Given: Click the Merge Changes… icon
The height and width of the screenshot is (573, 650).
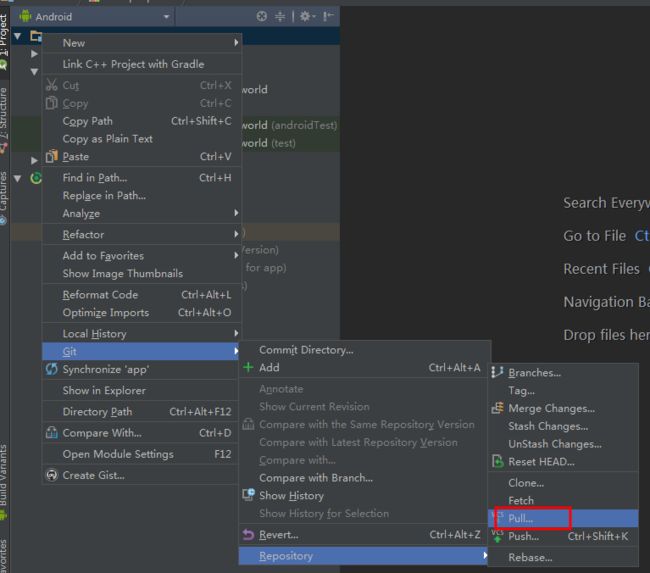Looking at the screenshot, I should pos(497,408).
